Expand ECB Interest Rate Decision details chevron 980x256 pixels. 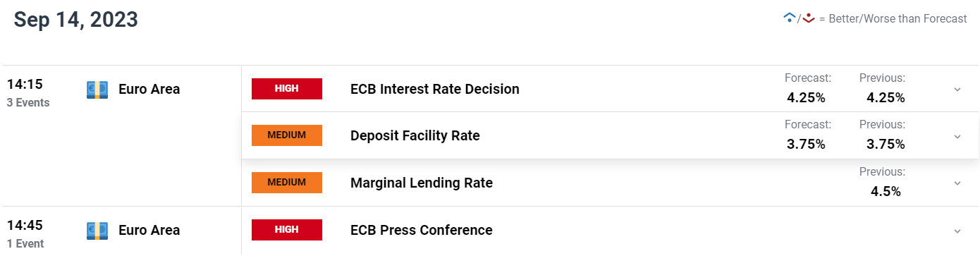pyautogui.click(x=957, y=90)
